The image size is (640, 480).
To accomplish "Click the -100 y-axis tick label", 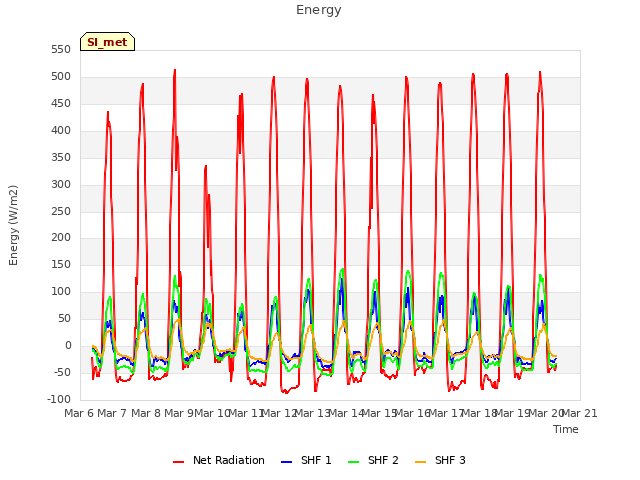I will (59, 399).
